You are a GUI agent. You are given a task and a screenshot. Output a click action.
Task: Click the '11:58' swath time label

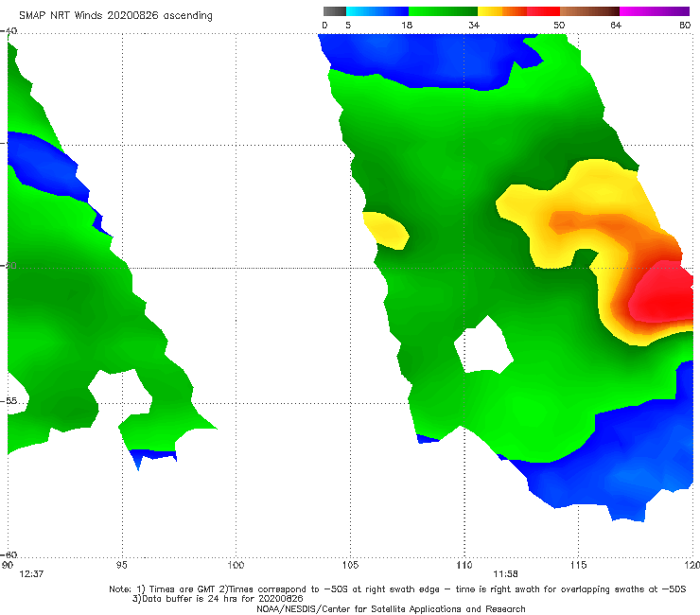coord(505,574)
